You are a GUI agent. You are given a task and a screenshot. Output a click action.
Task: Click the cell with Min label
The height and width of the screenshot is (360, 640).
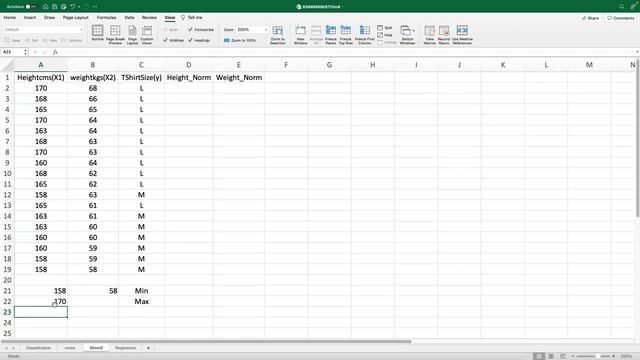(x=141, y=291)
